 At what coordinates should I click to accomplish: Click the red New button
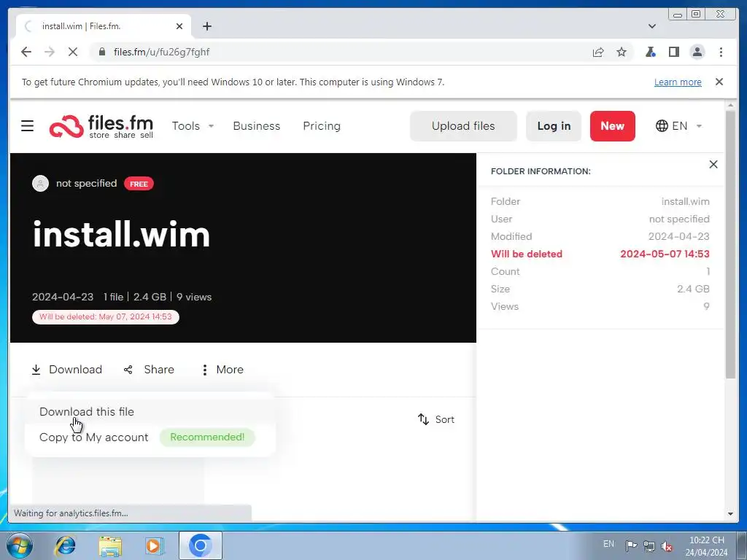[612, 125]
